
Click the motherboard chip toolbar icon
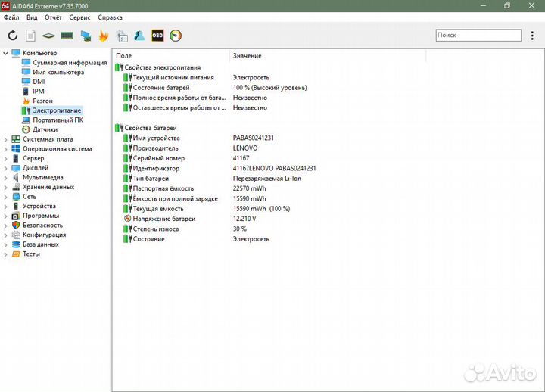pos(48,36)
